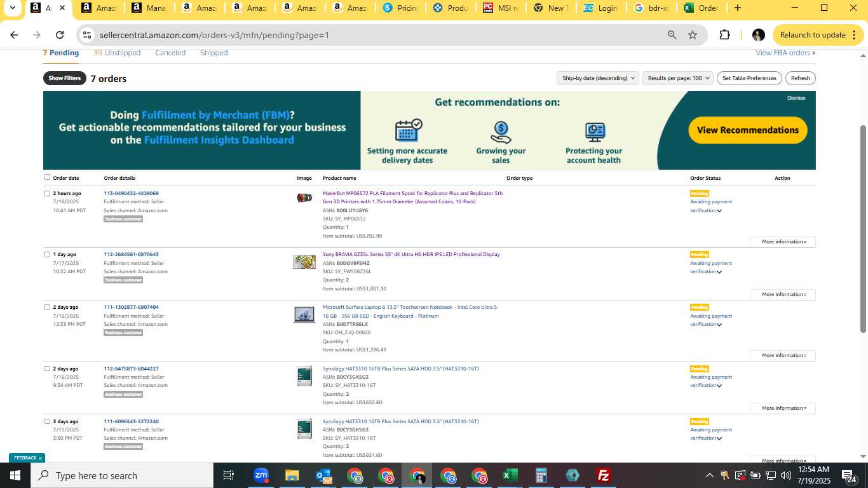868x488 pixels.
Task: Open Zoom from the taskbar
Action: tap(261, 475)
